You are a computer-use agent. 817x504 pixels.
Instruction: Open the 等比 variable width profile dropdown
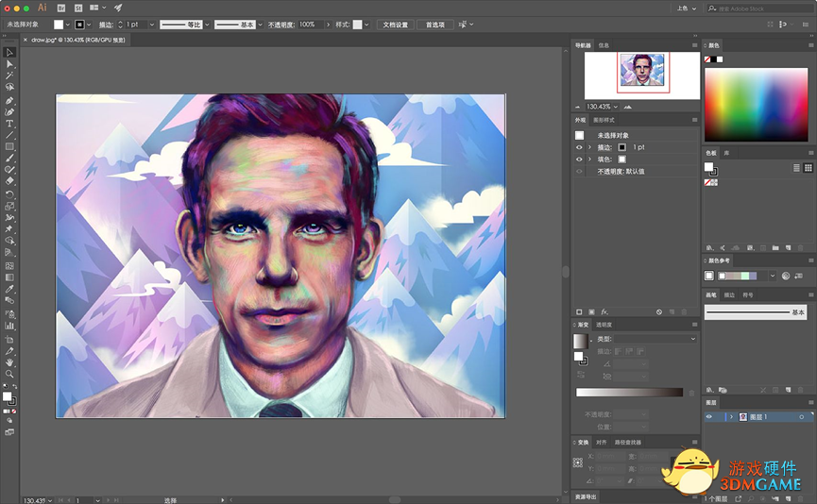207,25
